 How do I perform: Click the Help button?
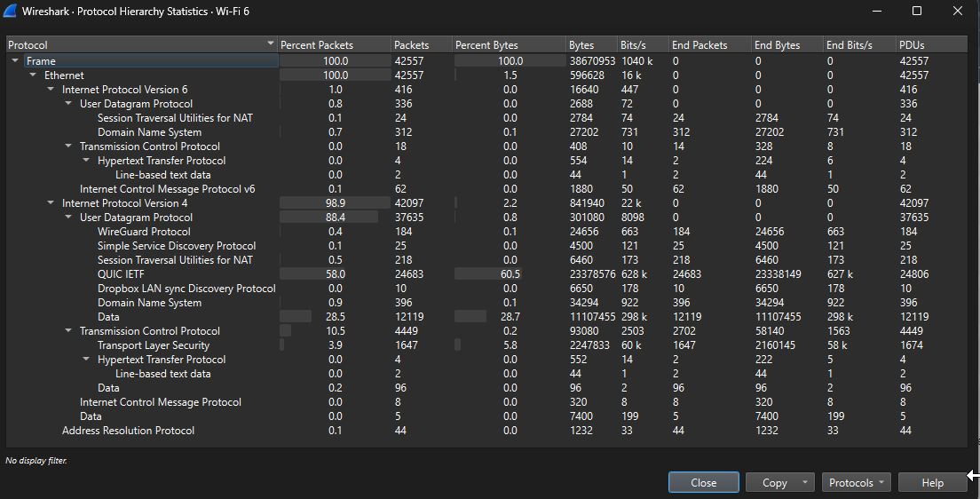click(x=932, y=482)
